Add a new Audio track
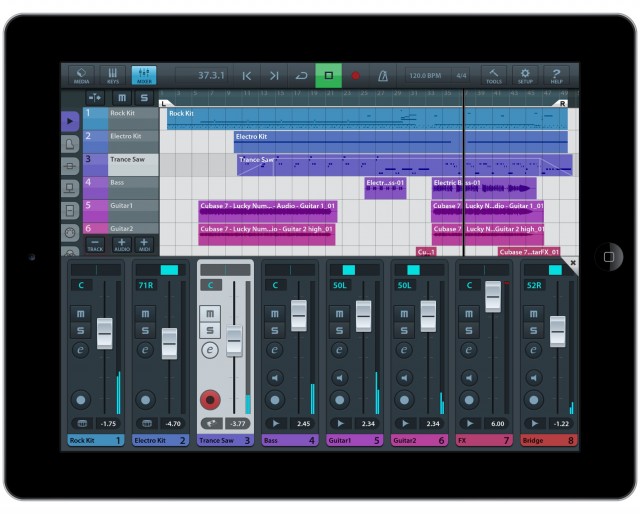This screenshot has width=640, height=514. click(120, 243)
